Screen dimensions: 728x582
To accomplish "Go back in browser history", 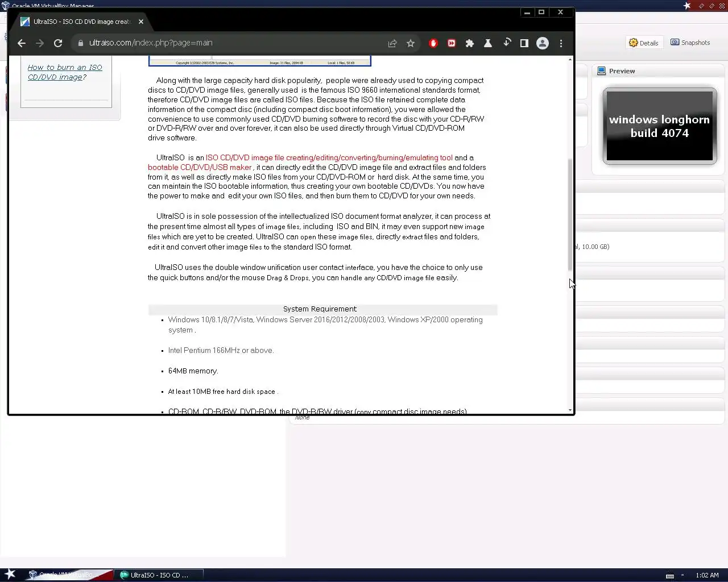I will pyautogui.click(x=22, y=43).
